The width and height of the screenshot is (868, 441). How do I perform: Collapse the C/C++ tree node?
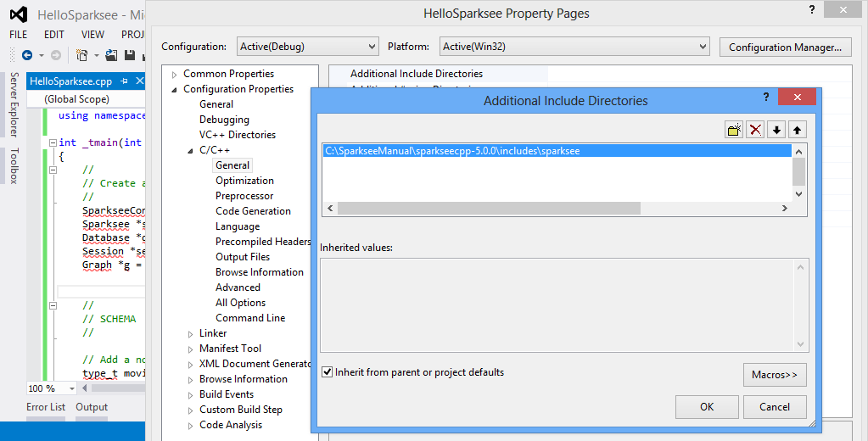190,150
